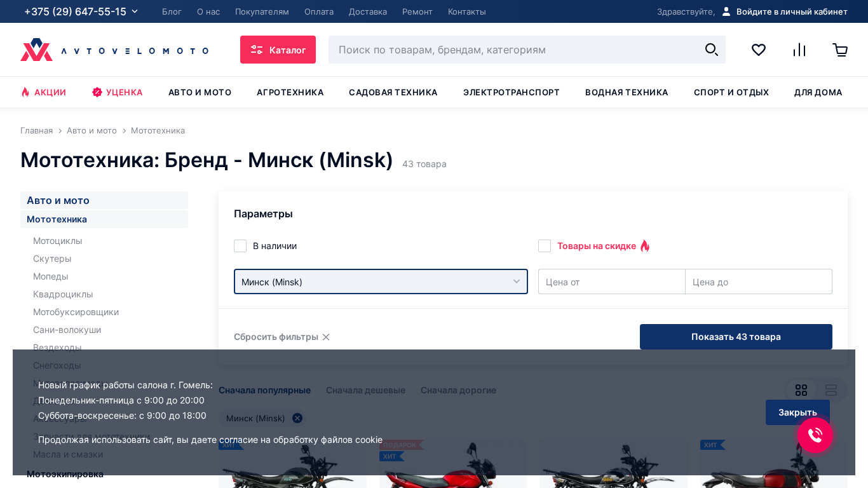Open УЦЕНКА menu item
This screenshot has width=868, height=488.
pos(118,92)
